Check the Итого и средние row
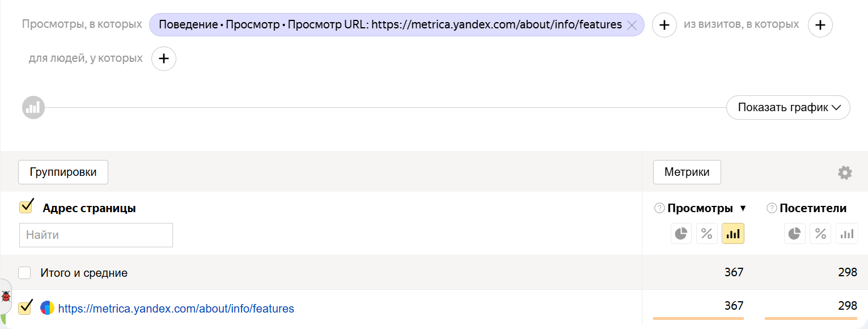Viewport: 868px width, 329px height. [x=24, y=273]
